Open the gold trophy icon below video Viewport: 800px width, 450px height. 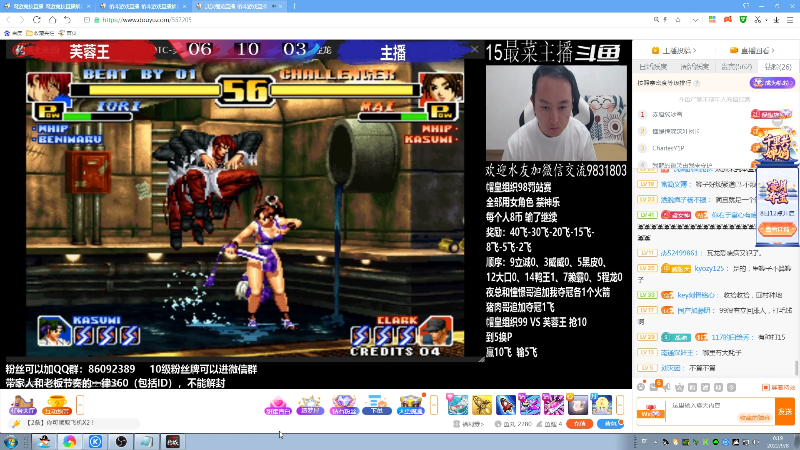click(56, 405)
